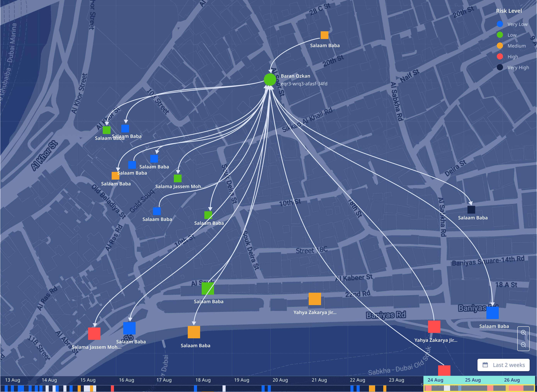This screenshot has width=537, height=392.
Task: Toggle the Very Low risk legend item
Action: click(512, 24)
